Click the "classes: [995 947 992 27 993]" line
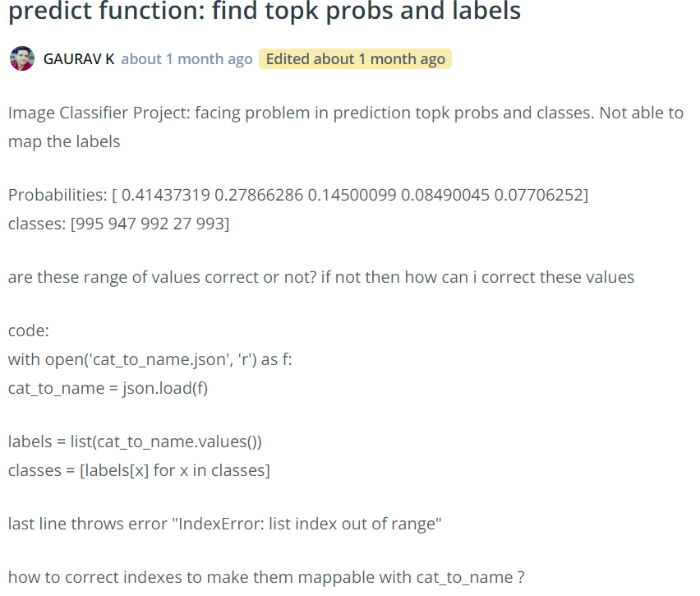The image size is (700, 596). pos(118,223)
